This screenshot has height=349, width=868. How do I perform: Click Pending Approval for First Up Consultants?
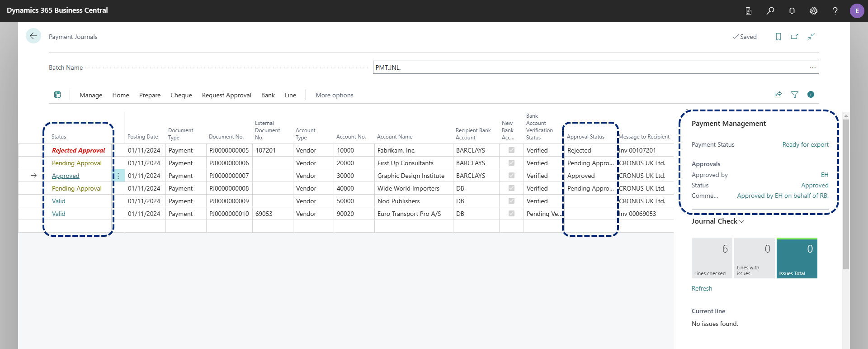(77, 163)
